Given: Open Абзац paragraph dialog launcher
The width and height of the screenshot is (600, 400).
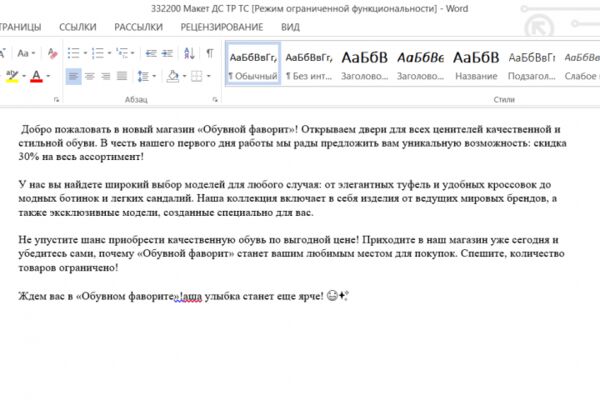Looking at the screenshot, I should (x=215, y=100).
